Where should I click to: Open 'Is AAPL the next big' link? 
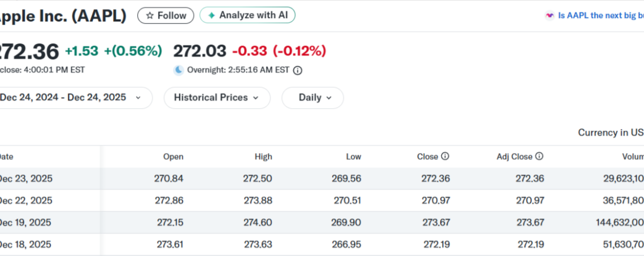tap(601, 16)
